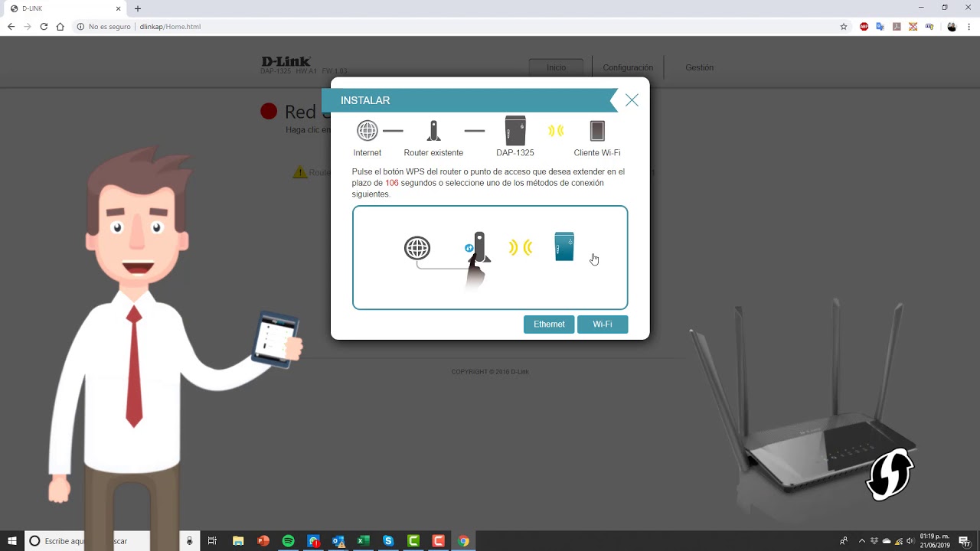Open the Gestión menu
This screenshot has width=980, height=551.
[699, 67]
